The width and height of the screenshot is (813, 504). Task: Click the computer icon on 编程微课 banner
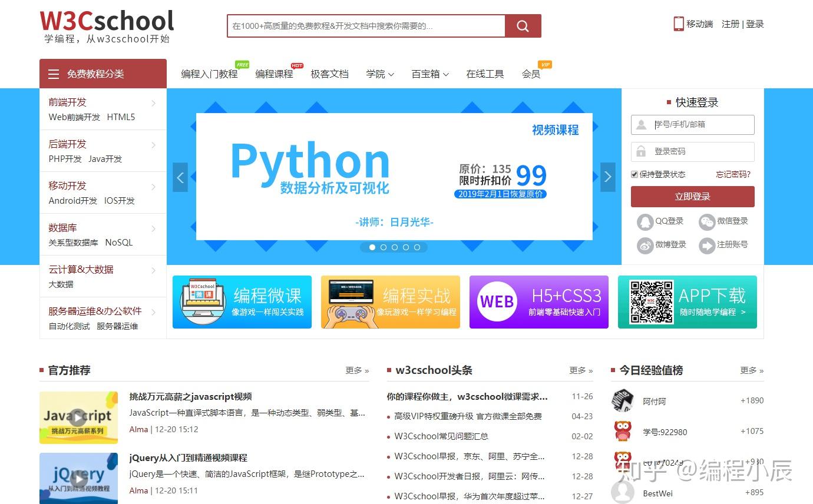pyautogui.click(x=202, y=302)
